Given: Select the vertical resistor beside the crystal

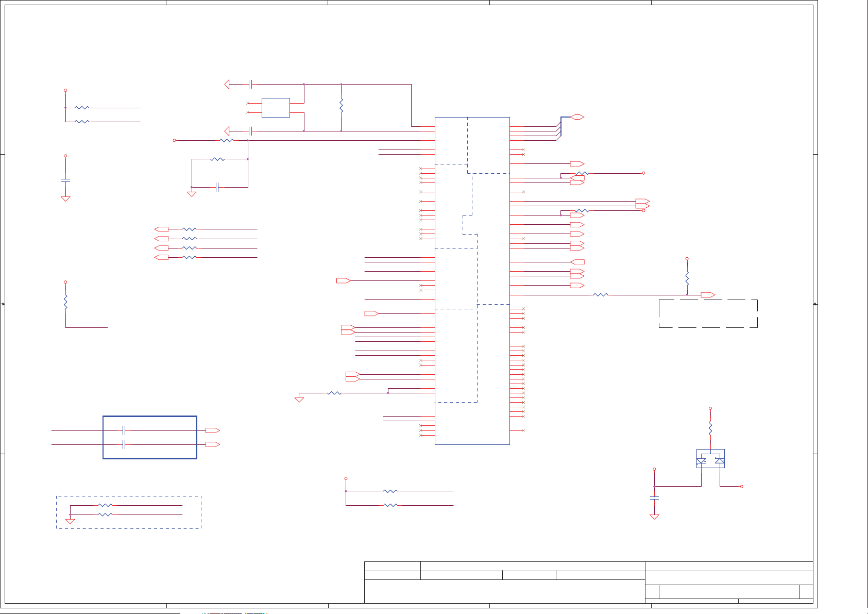Looking at the screenshot, I should [341, 106].
